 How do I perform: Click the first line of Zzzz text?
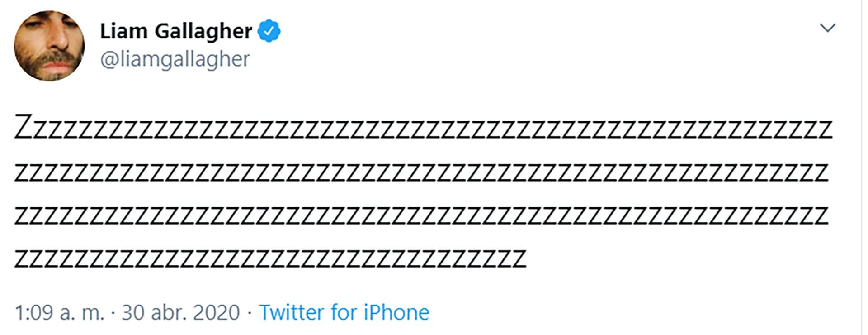423,127
